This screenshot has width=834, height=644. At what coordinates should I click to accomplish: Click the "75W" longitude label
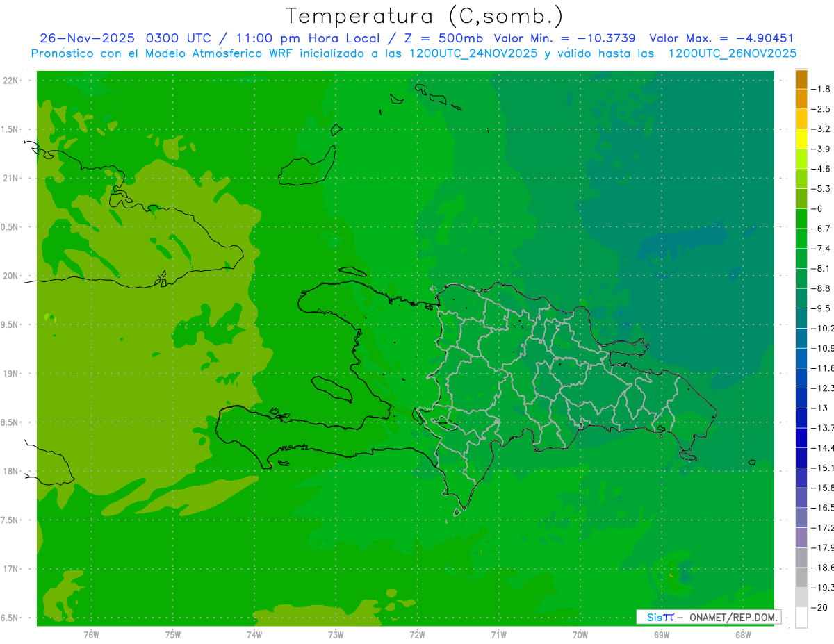point(173,634)
